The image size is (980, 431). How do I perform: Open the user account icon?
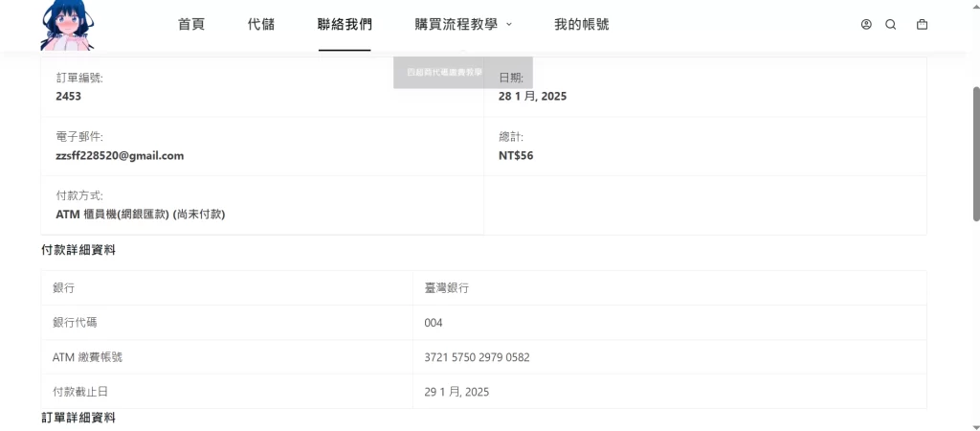click(x=866, y=25)
